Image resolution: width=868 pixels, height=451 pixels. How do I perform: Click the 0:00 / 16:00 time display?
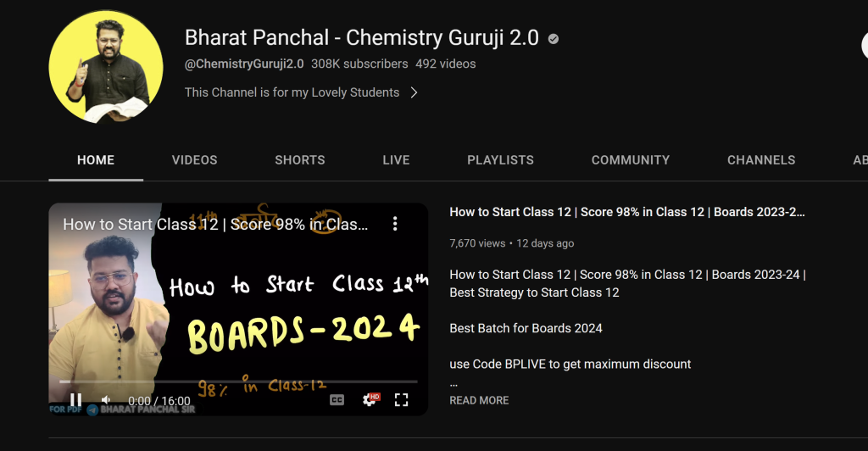coord(159,401)
